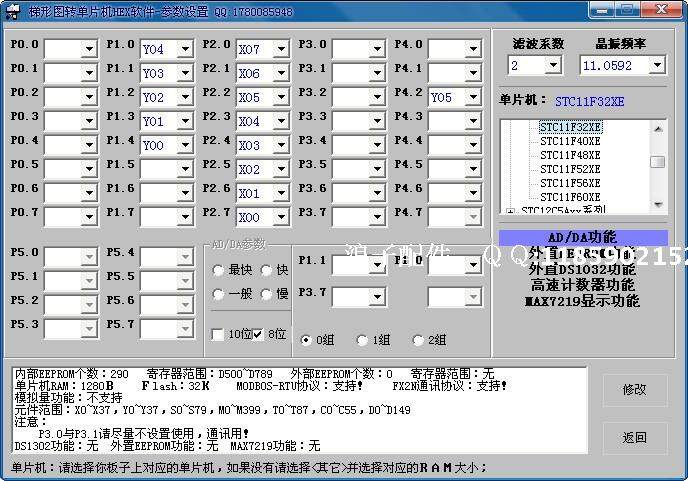Viewport: 688px width, 481px height.
Task: Open the P1.4 dropdown showing Y00
Action: (185, 145)
